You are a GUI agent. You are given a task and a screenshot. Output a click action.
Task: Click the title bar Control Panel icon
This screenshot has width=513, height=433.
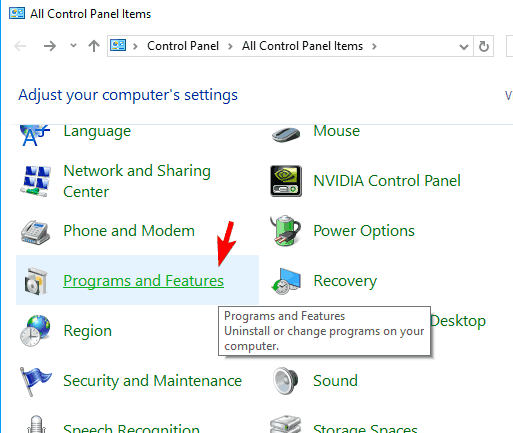(x=17, y=14)
